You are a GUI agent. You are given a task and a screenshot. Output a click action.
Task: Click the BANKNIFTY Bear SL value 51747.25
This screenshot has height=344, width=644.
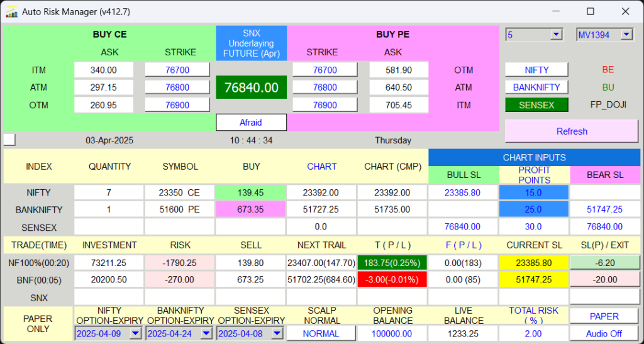605,210
